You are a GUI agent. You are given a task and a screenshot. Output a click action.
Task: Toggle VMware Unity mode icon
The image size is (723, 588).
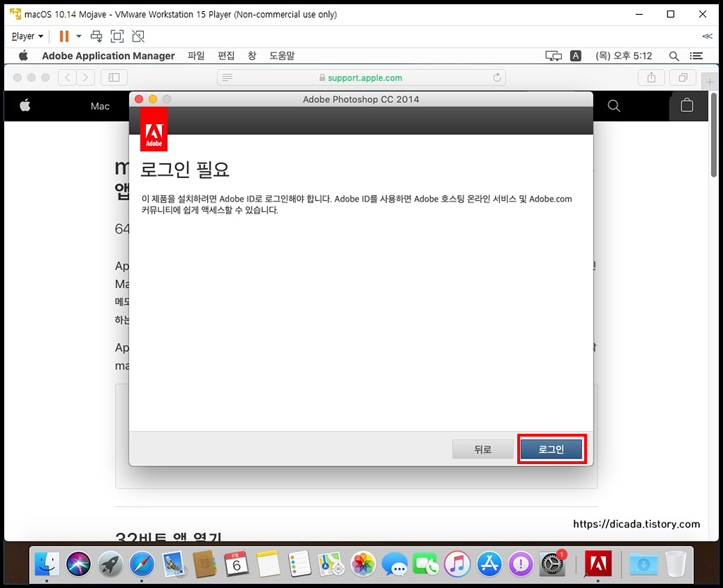[x=138, y=36]
